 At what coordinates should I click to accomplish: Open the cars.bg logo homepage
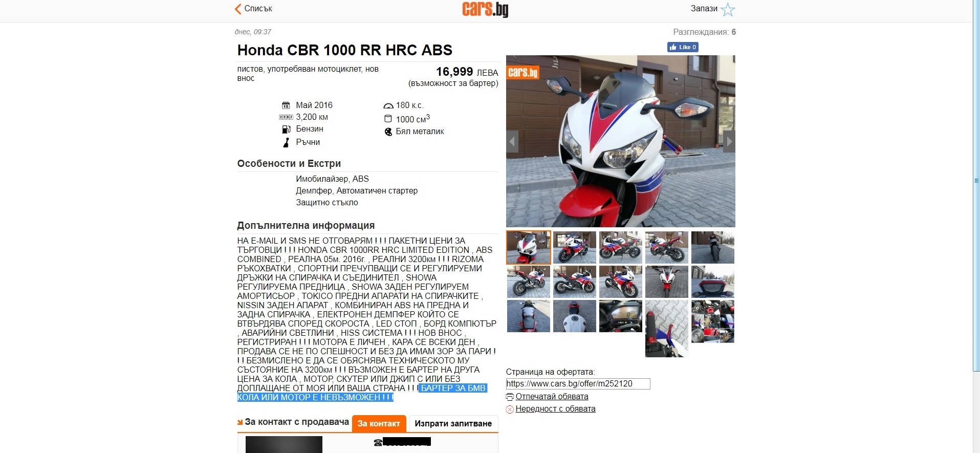point(485,9)
